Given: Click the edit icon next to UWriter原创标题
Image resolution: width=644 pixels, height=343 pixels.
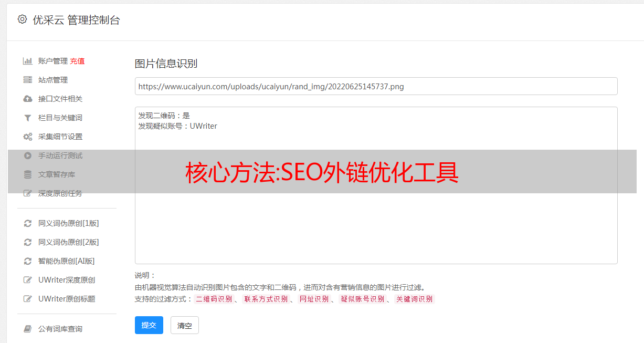Looking at the screenshot, I should [x=28, y=299].
